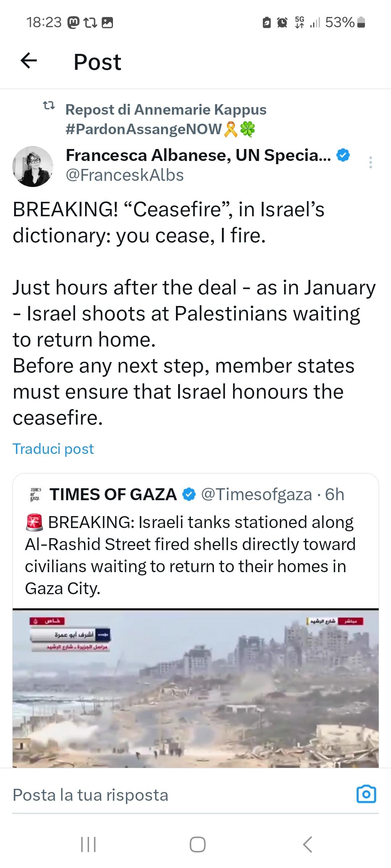
Task: Tap the TIMES OF GAZA account name
Action: coord(113,494)
